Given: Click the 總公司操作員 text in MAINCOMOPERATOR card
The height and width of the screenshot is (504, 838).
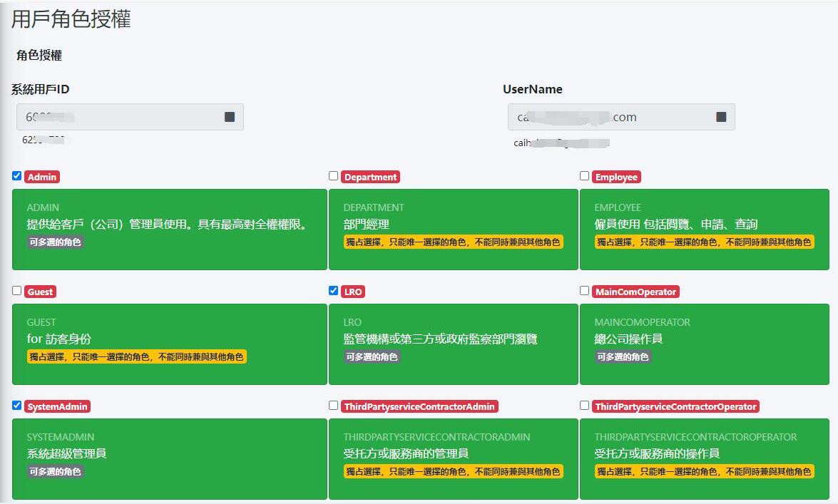Looking at the screenshot, I should pyautogui.click(x=628, y=339).
